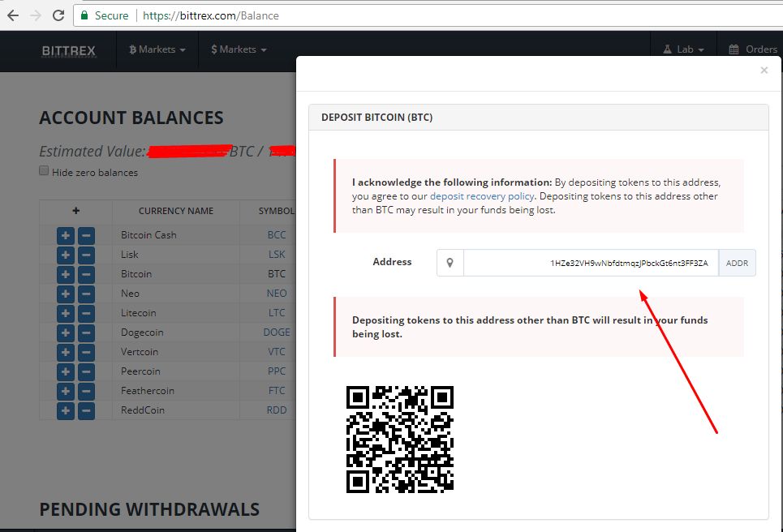
Task: Click the browser address bar URL
Action: tap(211, 15)
